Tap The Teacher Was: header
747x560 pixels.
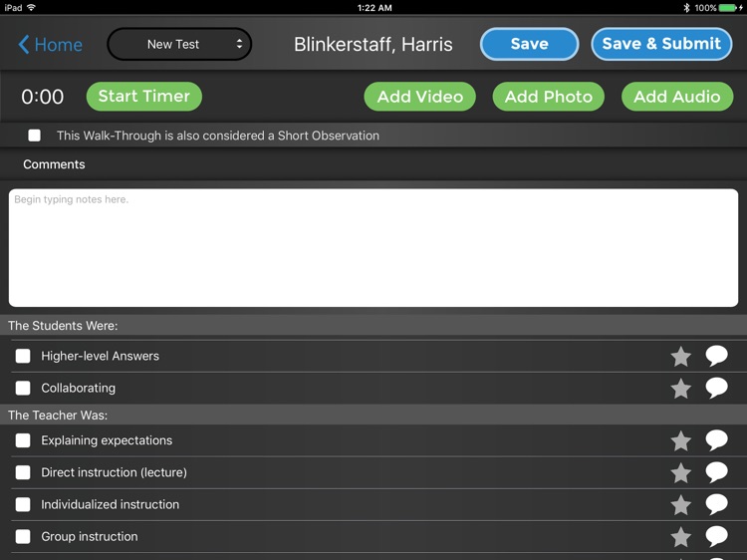click(58, 416)
